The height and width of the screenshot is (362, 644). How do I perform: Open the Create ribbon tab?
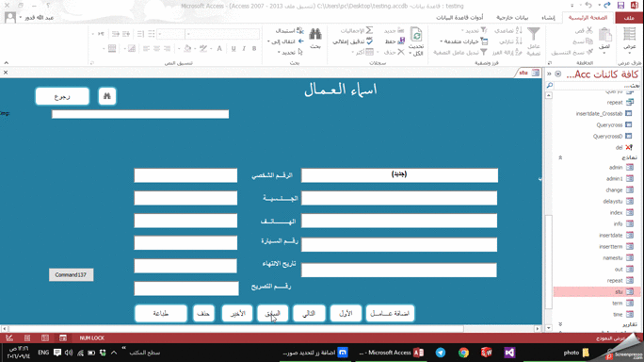point(548,18)
